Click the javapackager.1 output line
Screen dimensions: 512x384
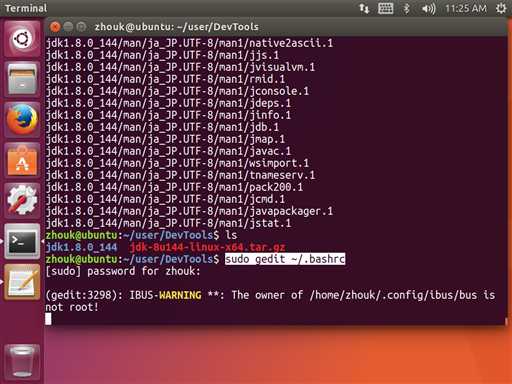pyautogui.click(x=189, y=211)
